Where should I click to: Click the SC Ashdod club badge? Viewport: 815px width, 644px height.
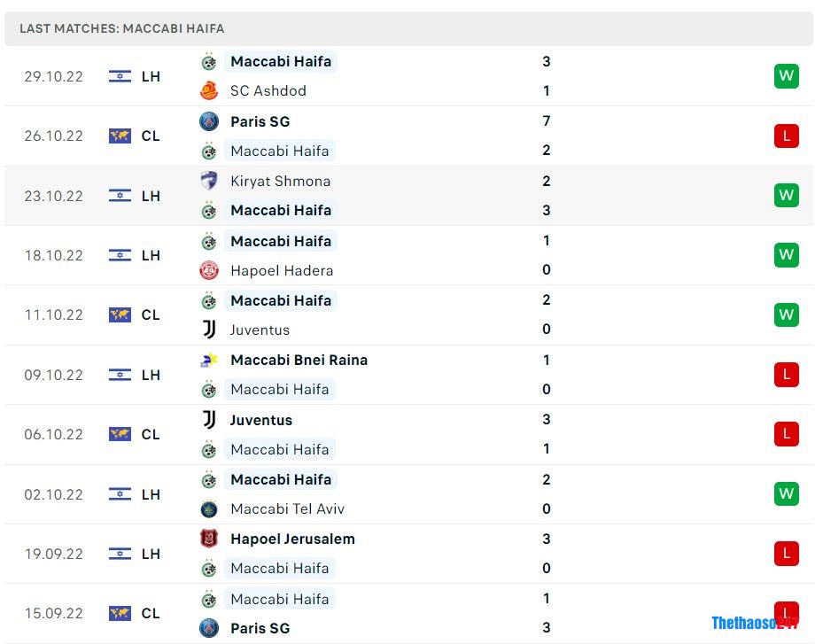209,90
